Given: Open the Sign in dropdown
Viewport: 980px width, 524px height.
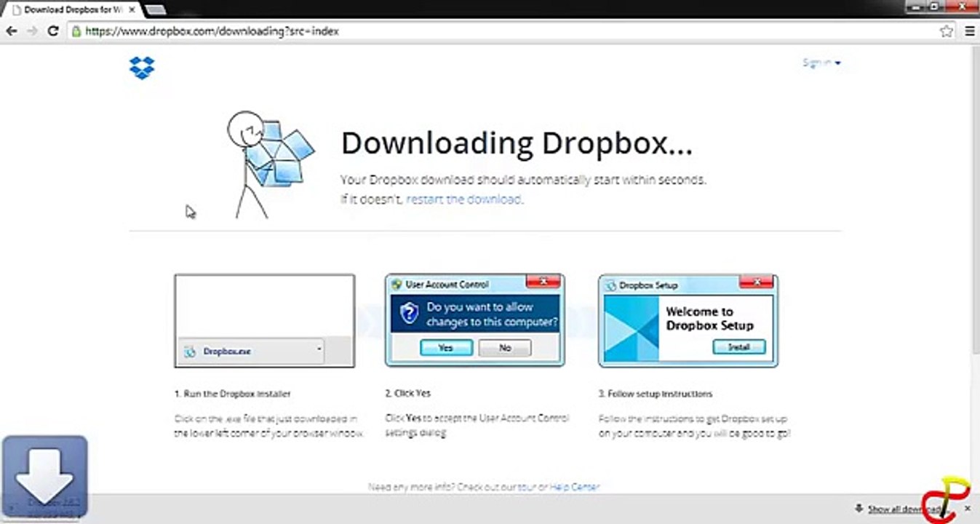Looking at the screenshot, I should [x=821, y=63].
